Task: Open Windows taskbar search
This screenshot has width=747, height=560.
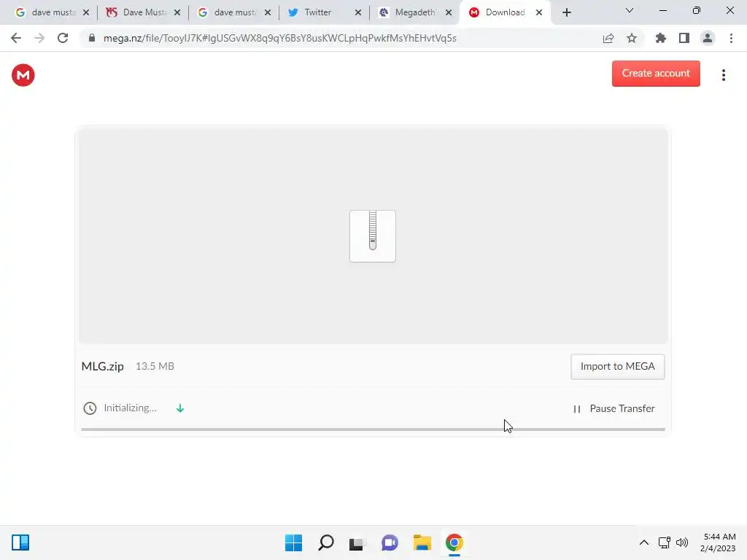Action: [x=326, y=542]
